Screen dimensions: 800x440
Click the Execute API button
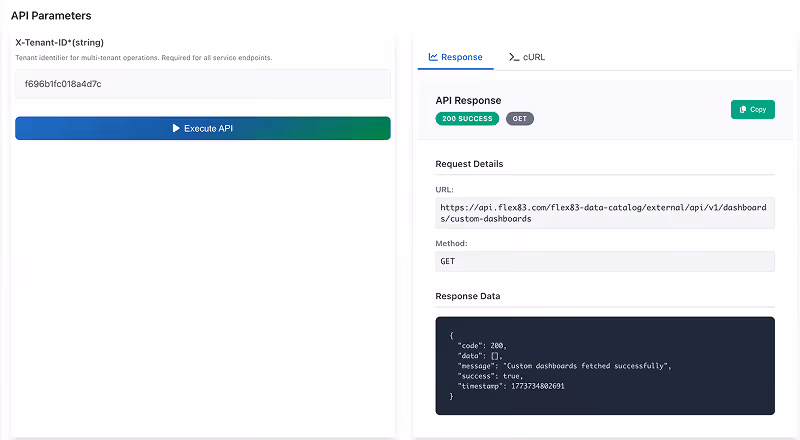tap(203, 128)
